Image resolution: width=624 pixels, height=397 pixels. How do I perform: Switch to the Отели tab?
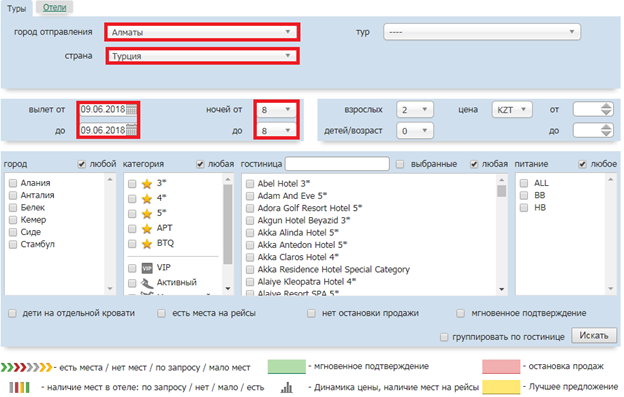pyautogui.click(x=55, y=7)
